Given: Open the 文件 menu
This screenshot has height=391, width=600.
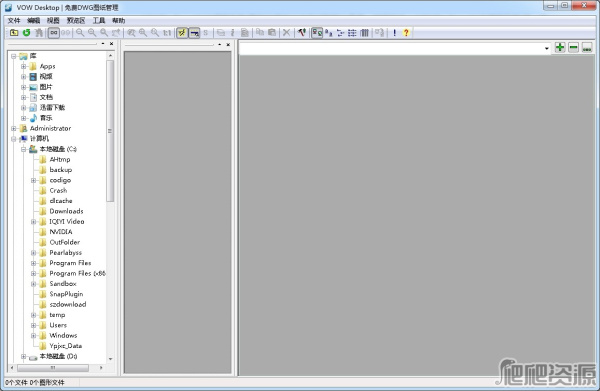Looking at the screenshot, I should click(14, 20).
